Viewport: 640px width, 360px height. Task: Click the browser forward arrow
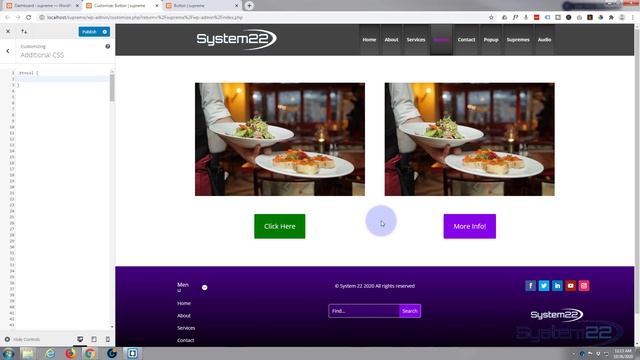click(x=18, y=18)
